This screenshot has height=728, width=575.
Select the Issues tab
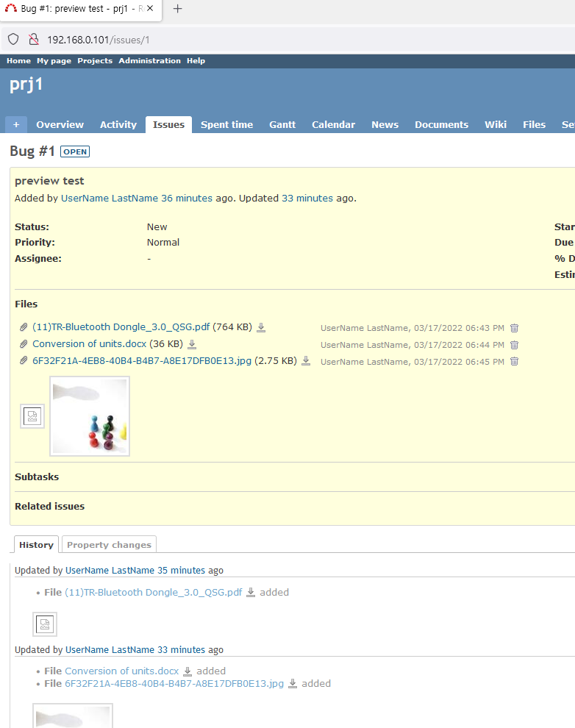point(168,124)
